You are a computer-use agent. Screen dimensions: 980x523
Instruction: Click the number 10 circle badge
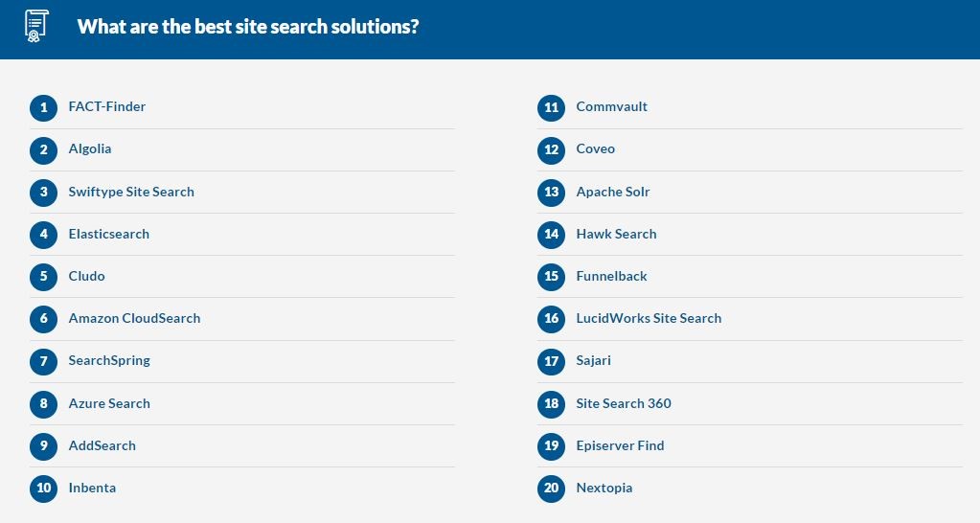[44, 489]
